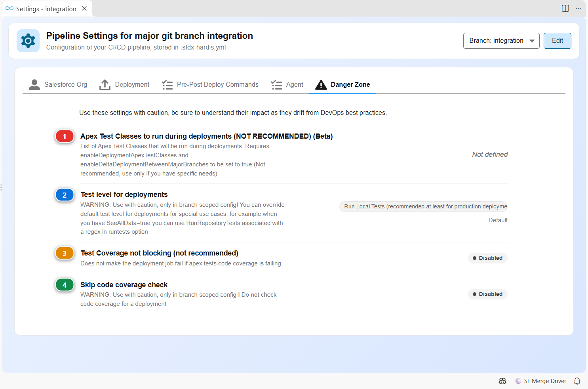Click SF Merge Driver status bar item
588x389 pixels.
click(x=541, y=381)
